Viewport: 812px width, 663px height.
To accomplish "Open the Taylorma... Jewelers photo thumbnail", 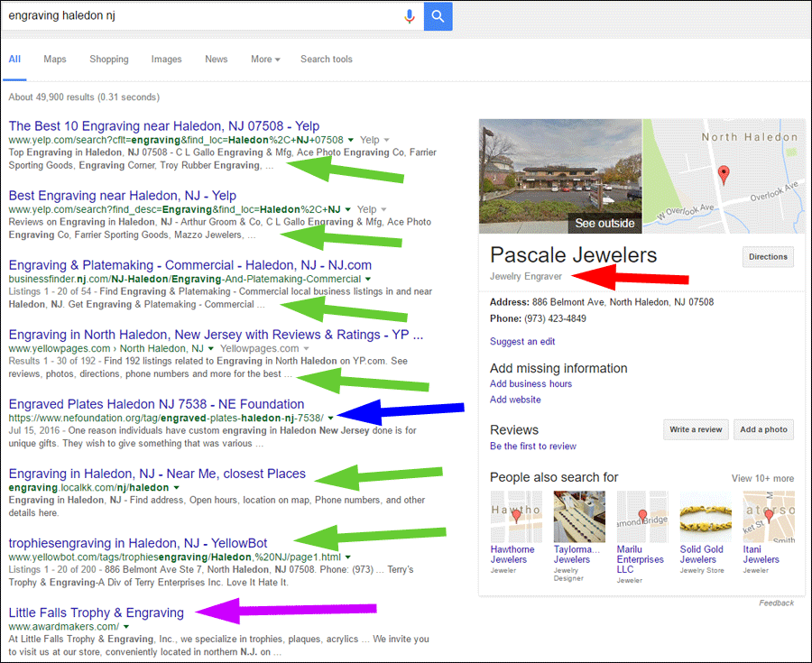I will click(x=579, y=517).
